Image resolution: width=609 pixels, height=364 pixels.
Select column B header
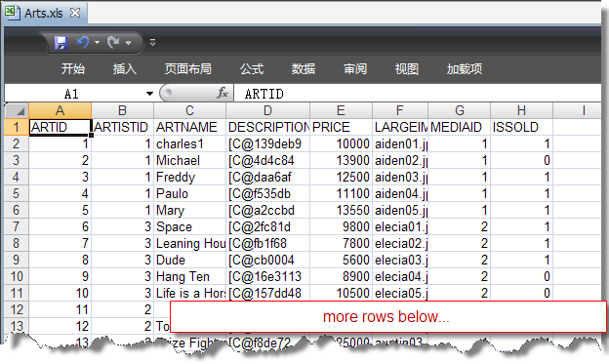[x=123, y=110]
